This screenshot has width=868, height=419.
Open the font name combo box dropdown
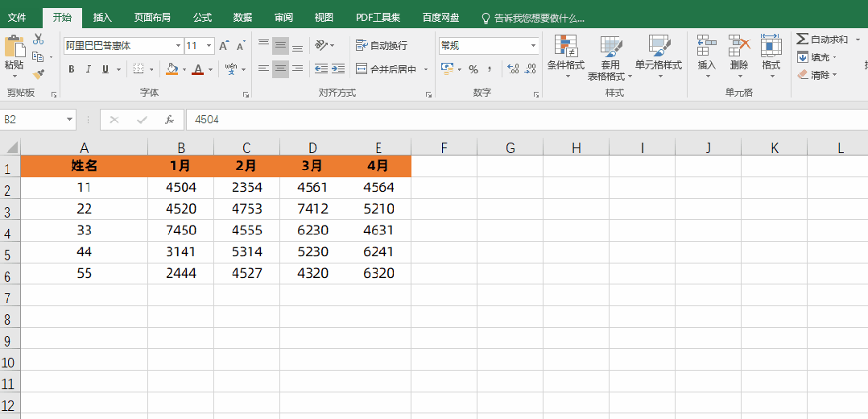pos(178,45)
